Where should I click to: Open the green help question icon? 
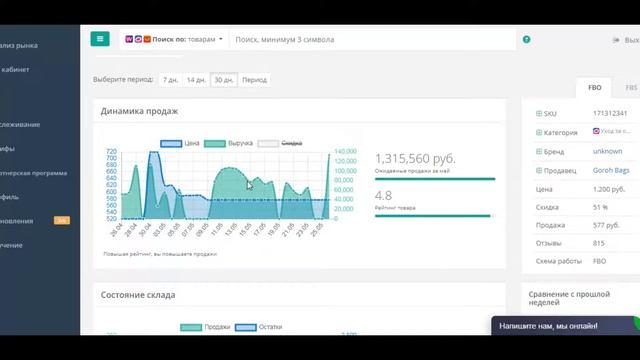tap(527, 40)
